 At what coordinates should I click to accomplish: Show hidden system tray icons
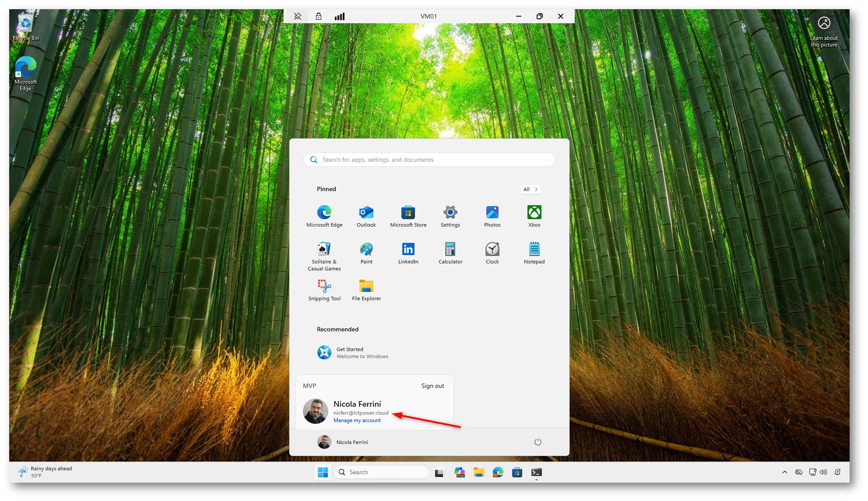point(784,472)
